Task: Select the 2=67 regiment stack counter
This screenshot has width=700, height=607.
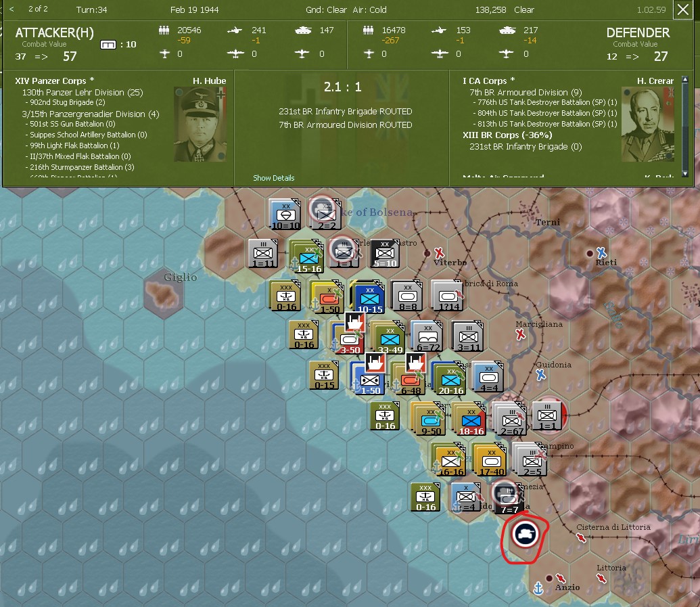Action: [x=510, y=419]
